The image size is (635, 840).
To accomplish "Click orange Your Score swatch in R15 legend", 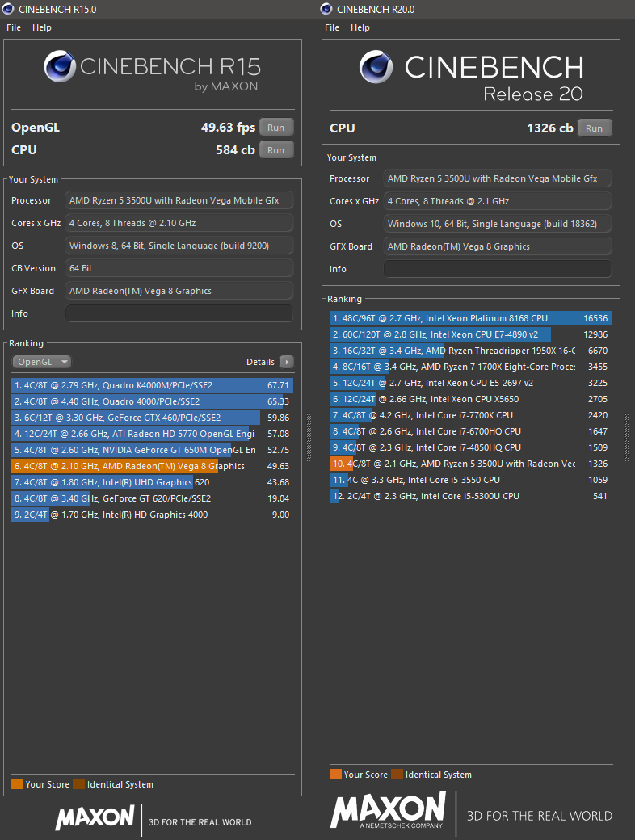I will [x=17, y=784].
